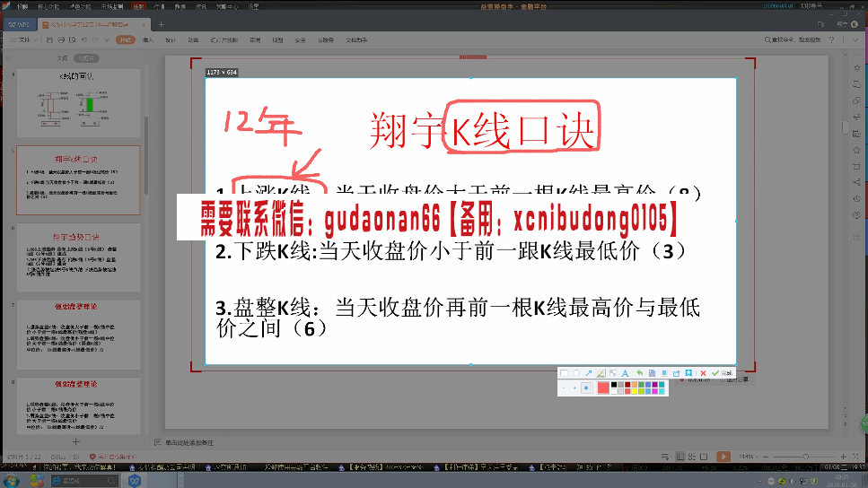Open the 云服务 ribbon tab

[326, 39]
